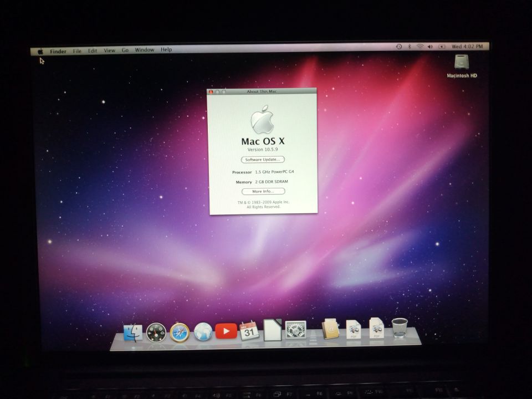This screenshot has height=399, width=532.
Task: Open the Help menu
Action: pos(166,49)
